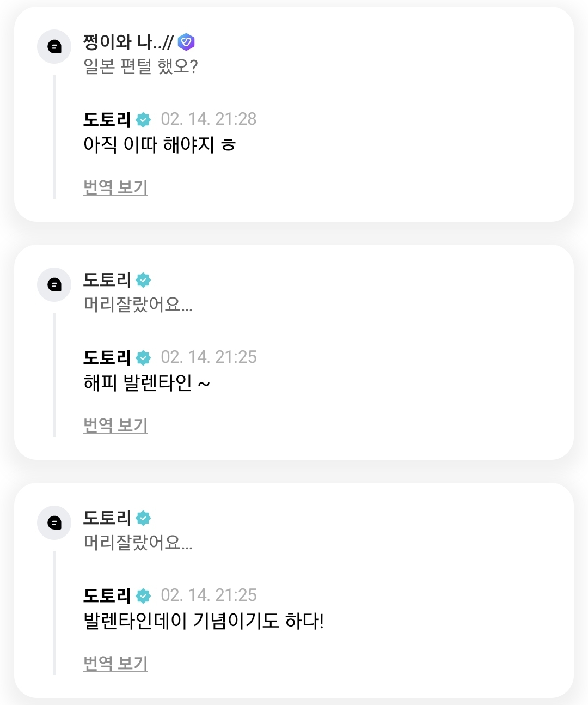The image size is (588, 705).
Task: Click 도토리's verified badge above the 해피 발렌타인 reply
Action: (x=143, y=357)
